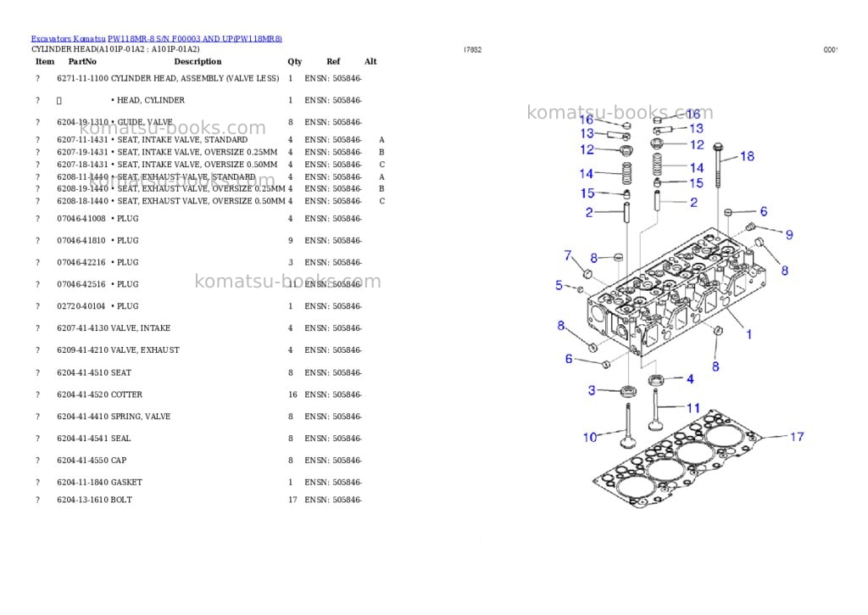Screen dimensions: 868x615
Task: Click the cylinder head block drawing
Action: pyautogui.click(x=676, y=294)
